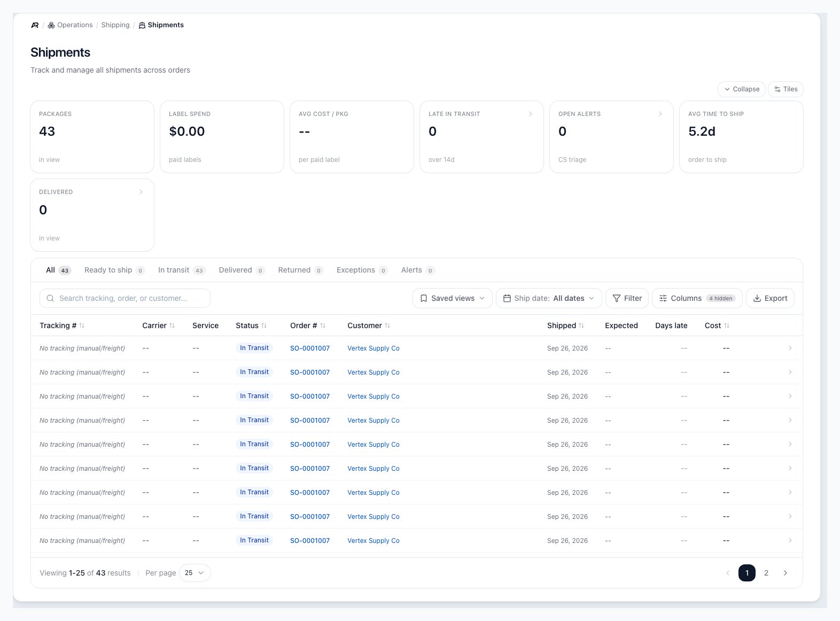
Task: View the Returned tab
Action: tap(300, 270)
